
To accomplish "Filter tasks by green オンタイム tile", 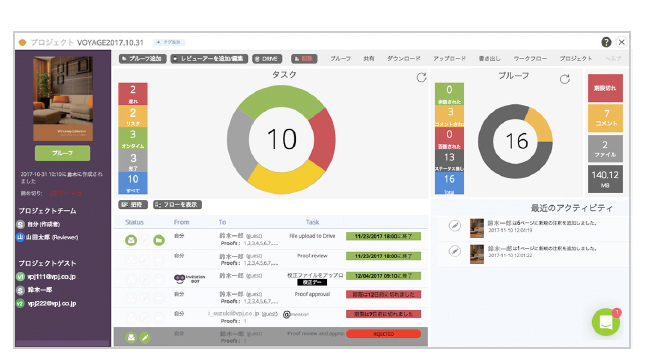I will tap(133, 138).
